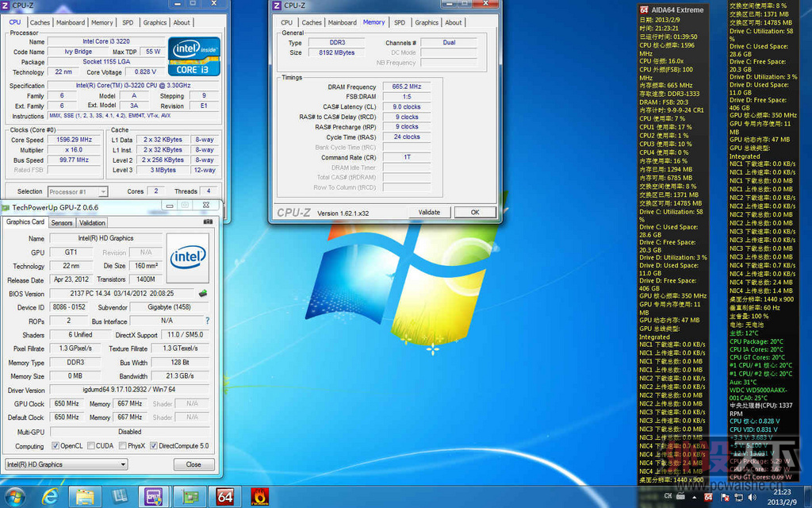
Task: Switch to Caches tab in left CPU-Z window
Action: pos(40,22)
